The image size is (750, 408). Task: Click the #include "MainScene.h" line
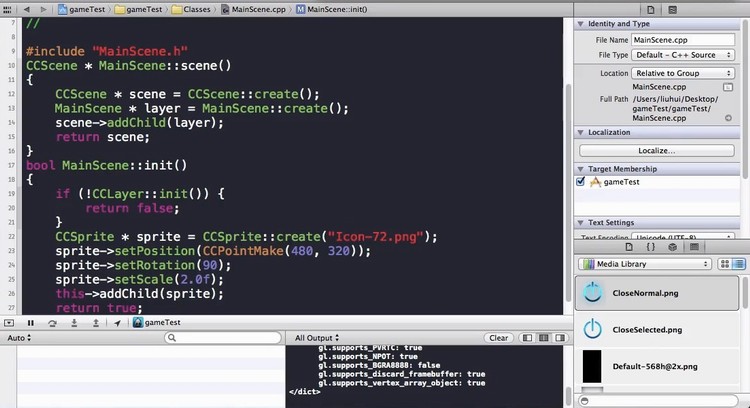107,51
